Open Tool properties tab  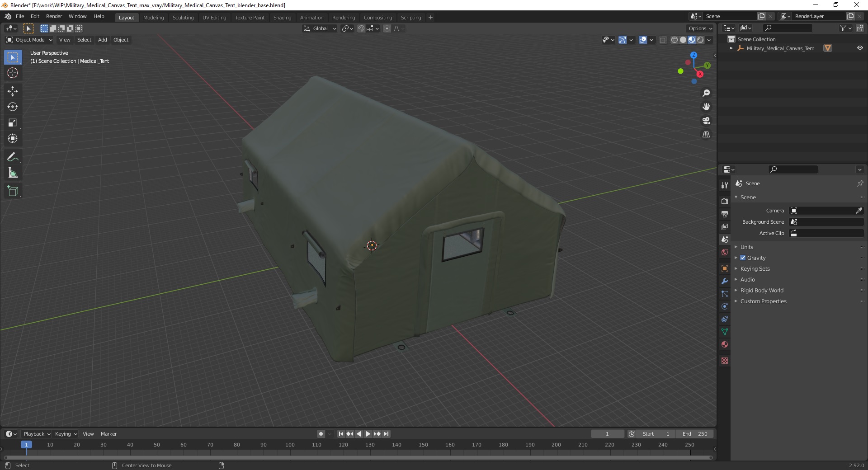725,185
